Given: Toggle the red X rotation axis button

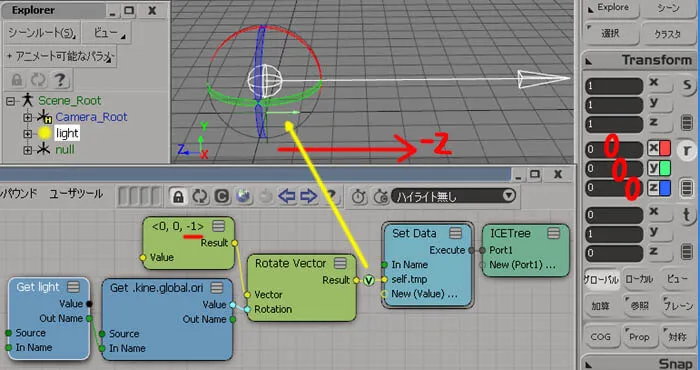Looking at the screenshot, I should pyautogui.click(x=659, y=149).
